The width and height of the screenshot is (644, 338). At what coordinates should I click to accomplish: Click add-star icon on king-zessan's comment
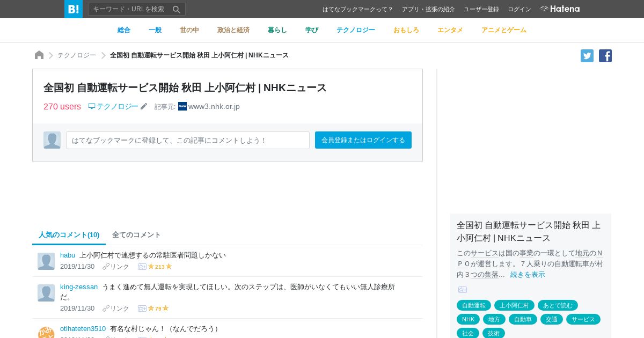[142, 308]
